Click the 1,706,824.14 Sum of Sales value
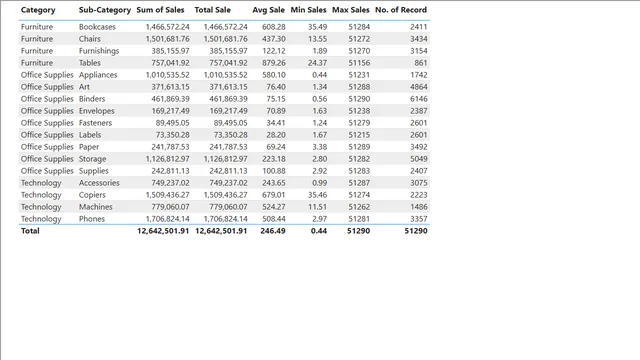The height and width of the screenshot is (360, 640). (x=167, y=219)
